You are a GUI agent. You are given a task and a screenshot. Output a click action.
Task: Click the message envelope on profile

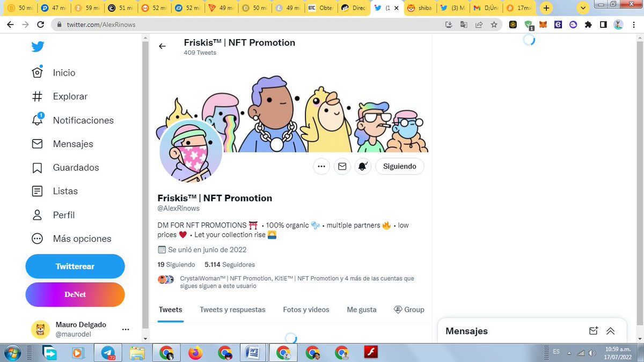click(x=342, y=167)
